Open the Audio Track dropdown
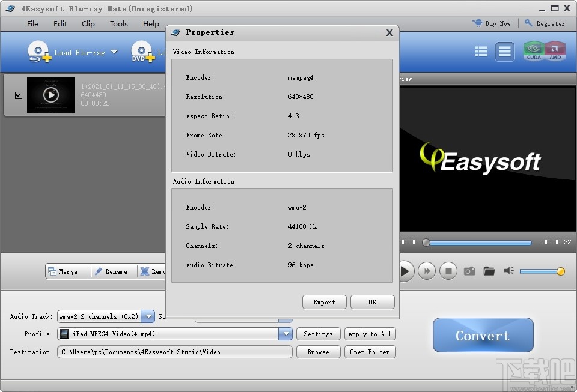The width and height of the screenshot is (577, 392). [148, 316]
